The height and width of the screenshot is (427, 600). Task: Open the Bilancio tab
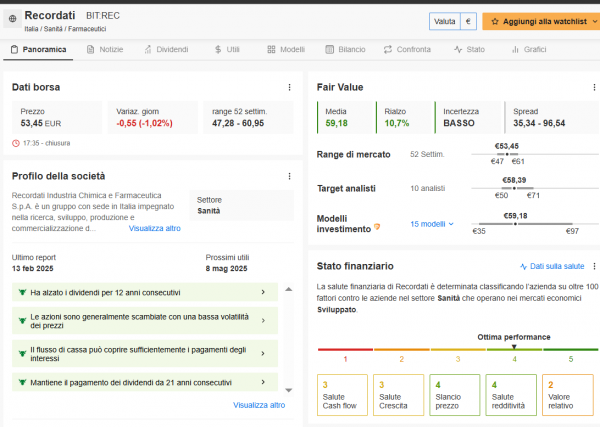[346, 49]
